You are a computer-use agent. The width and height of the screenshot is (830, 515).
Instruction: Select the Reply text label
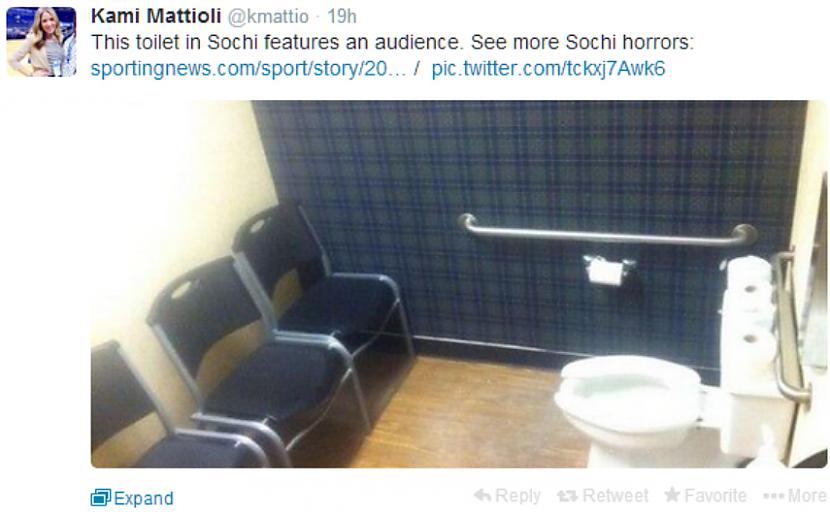(518, 496)
